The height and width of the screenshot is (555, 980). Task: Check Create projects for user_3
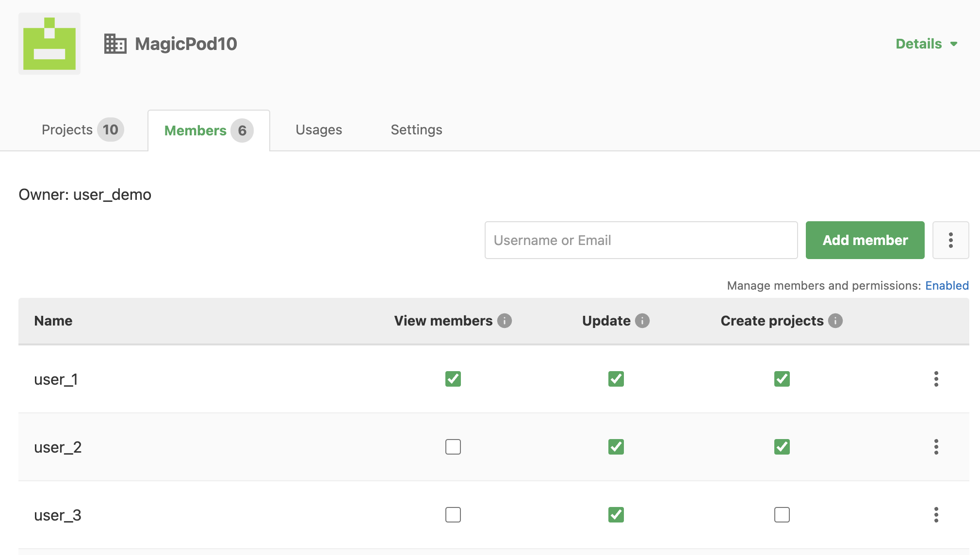(x=782, y=515)
